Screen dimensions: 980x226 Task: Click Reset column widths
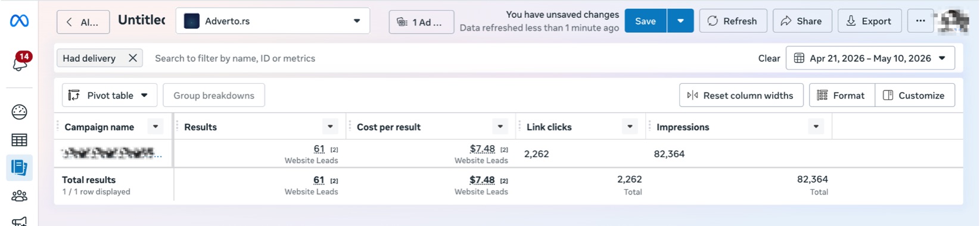(x=741, y=95)
